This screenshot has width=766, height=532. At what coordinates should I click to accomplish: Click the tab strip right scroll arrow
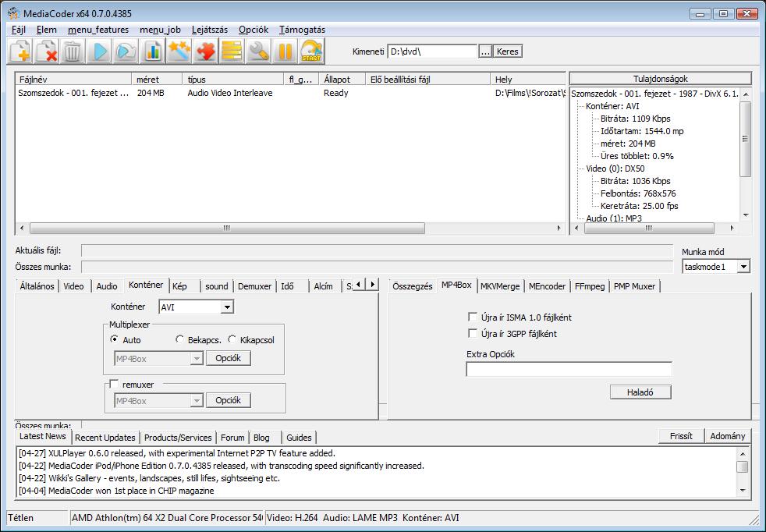(372, 284)
